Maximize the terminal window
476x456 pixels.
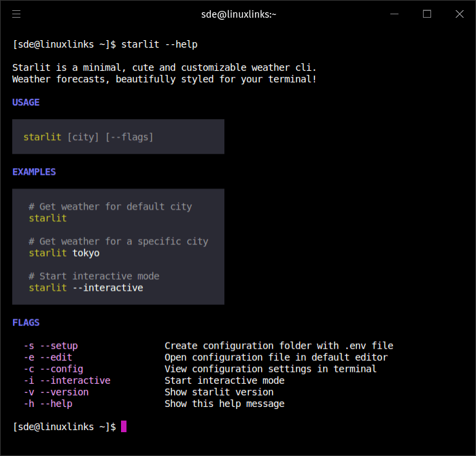tap(427, 14)
